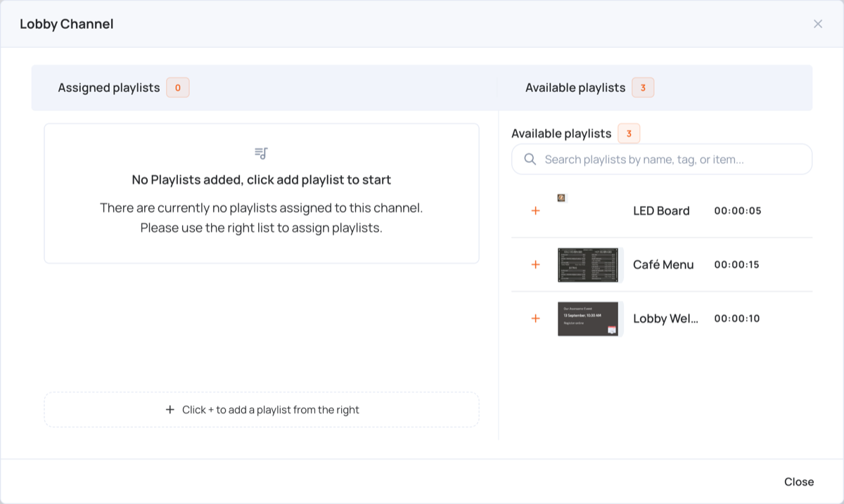The image size is (844, 504).
Task: Click the Assigned playlists count badge 0
Action: [x=178, y=88]
